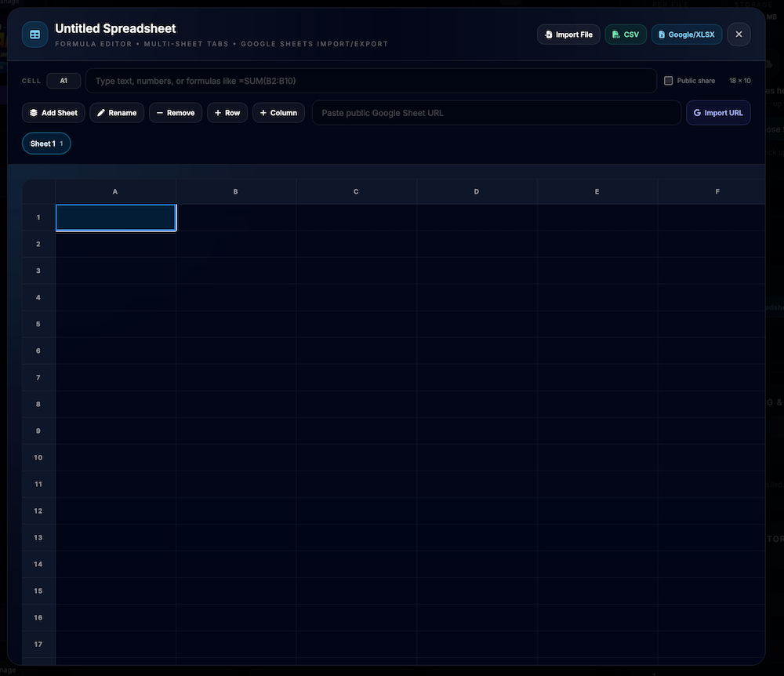Click the formula input field
784x676 pixels.
tap(368, 80)
